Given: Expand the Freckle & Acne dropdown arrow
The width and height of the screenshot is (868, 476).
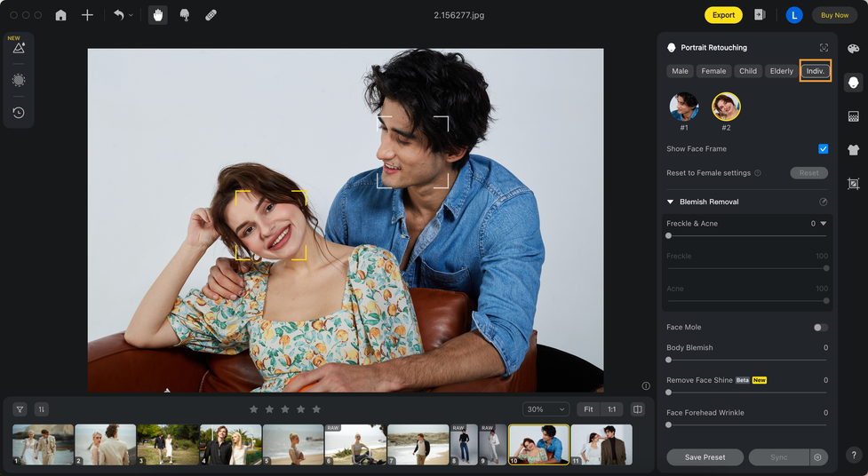Looking at the screenshot, I should tap(824, 224).
